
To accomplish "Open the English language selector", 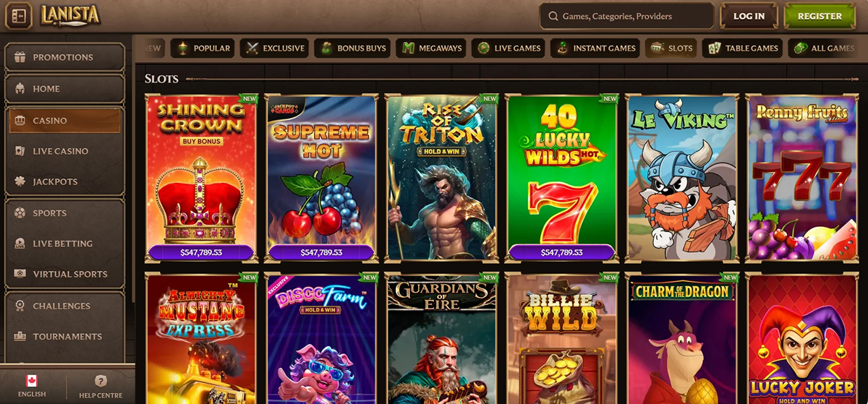I will coord(31,386).
